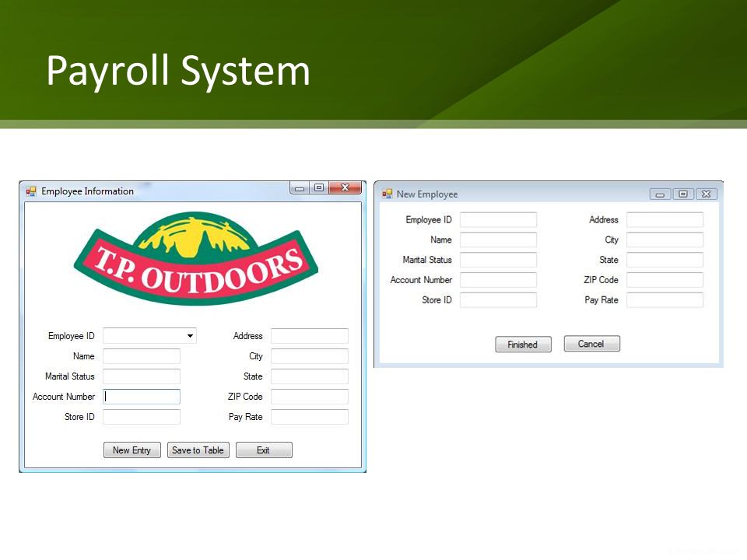The image size is (747, 560).
Task: Click the Finished button in New Employee
Action: point(523,345)
